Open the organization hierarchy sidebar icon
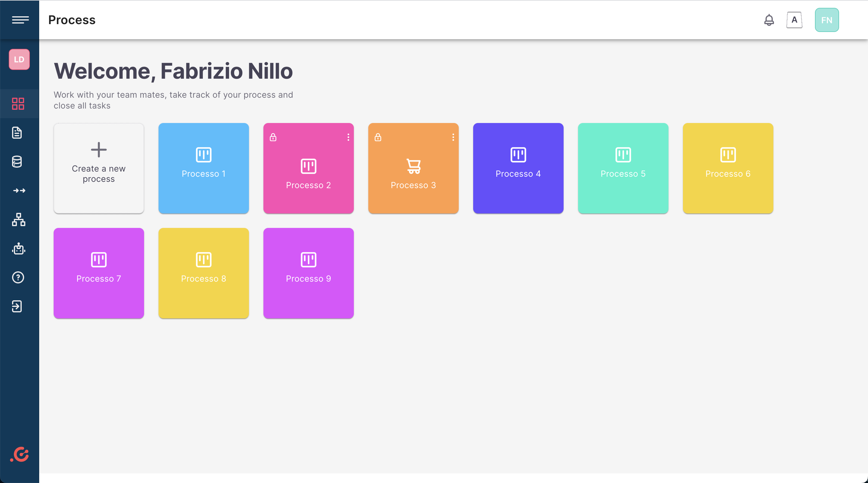This screenshot has width=868, height=483. pyautogui.click(x=18, y=220)
